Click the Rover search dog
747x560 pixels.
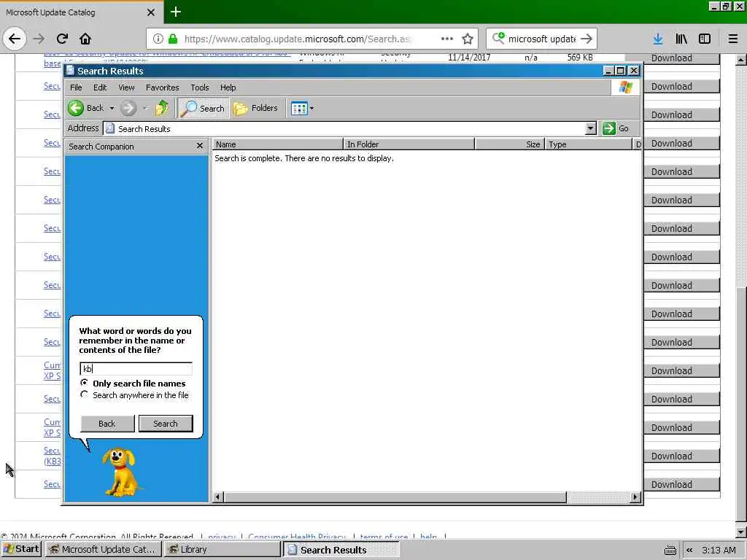(x=121, y=472)
